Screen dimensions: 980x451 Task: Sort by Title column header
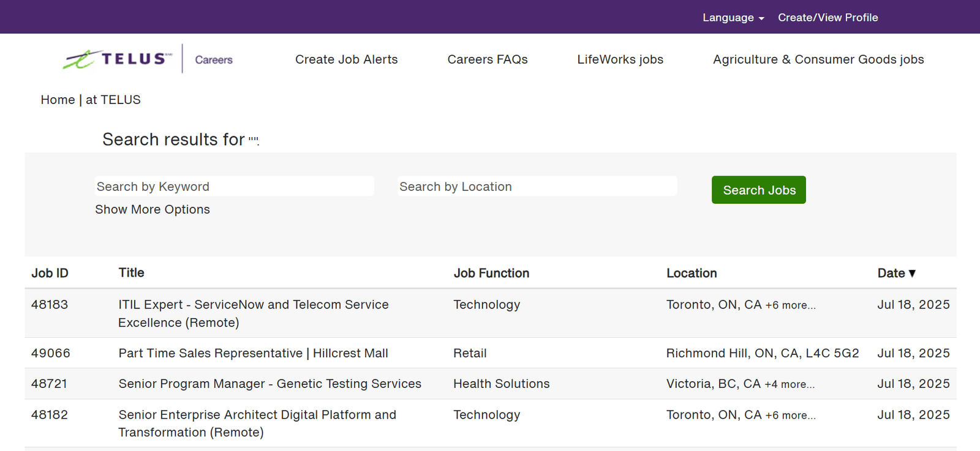click(x=131, y=273)
